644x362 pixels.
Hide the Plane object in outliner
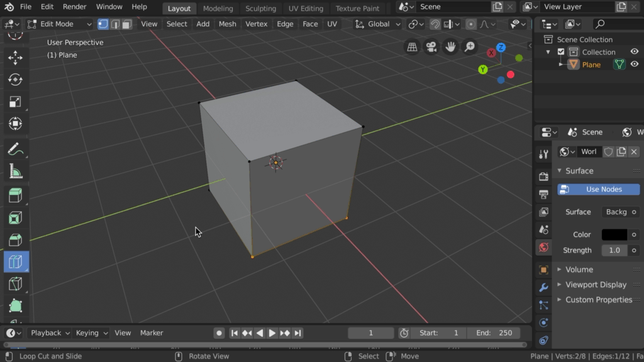click(x=635, y=64)
